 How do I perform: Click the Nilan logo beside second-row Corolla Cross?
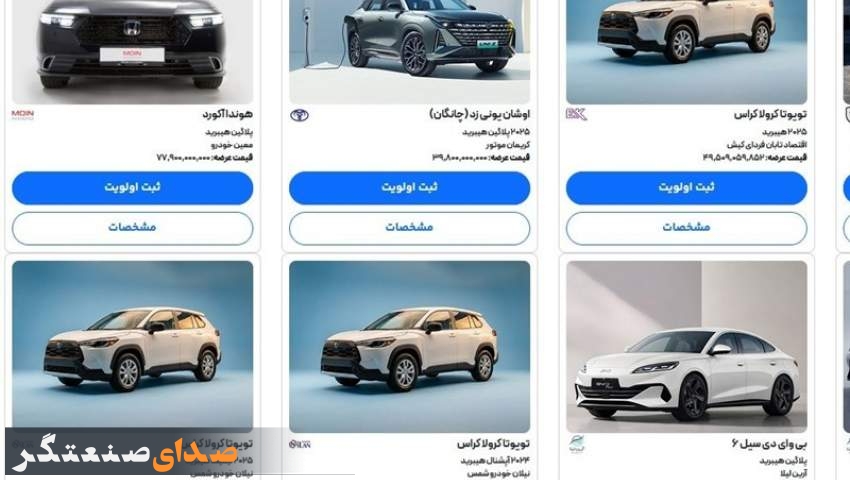click(x=300, y=444)
